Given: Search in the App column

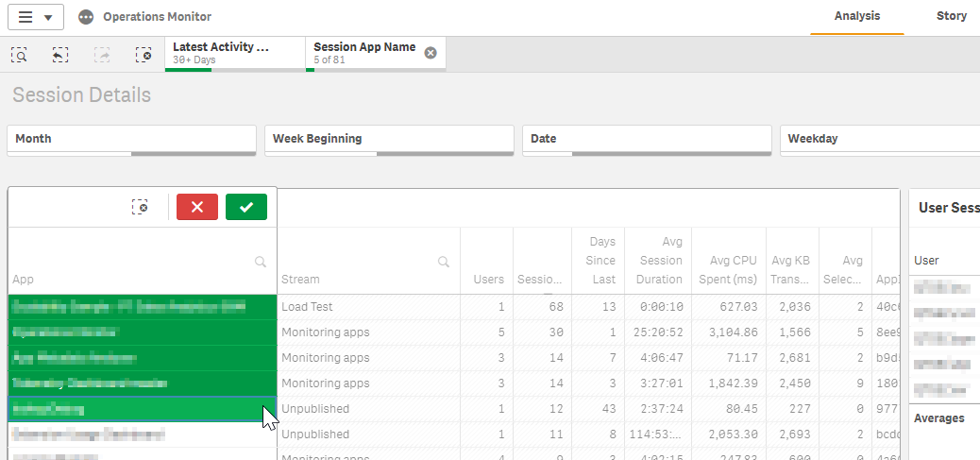Looking at the screenshot, I should click(261, 262).
